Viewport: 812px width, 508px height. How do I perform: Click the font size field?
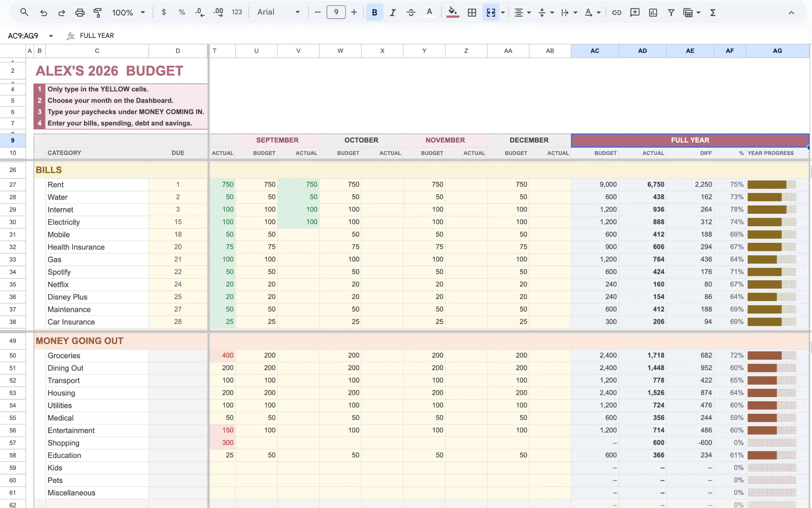(x=336, y=13)
